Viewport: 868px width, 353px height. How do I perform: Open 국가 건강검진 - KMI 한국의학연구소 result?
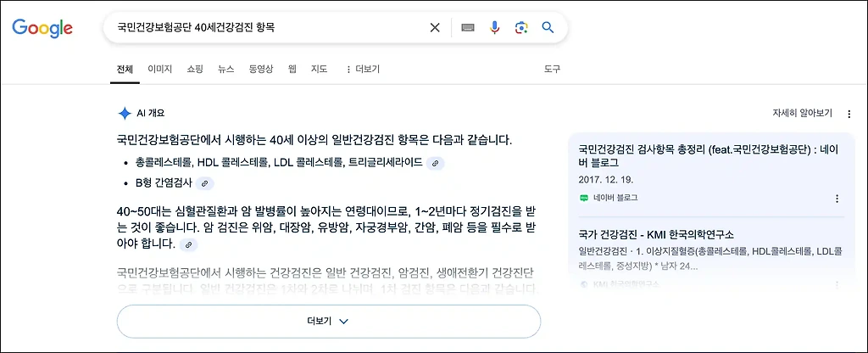click(656, 234)
